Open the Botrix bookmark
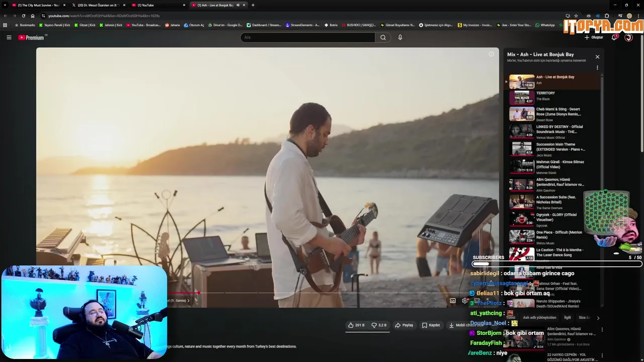Screen dimensions: 644x362 click(x=331, y=25)
